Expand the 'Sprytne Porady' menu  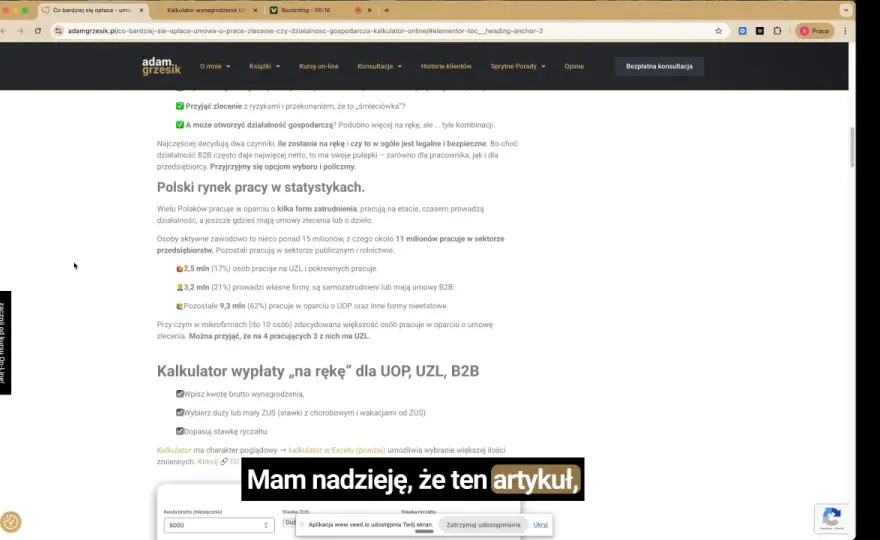[x=518, y=66]
